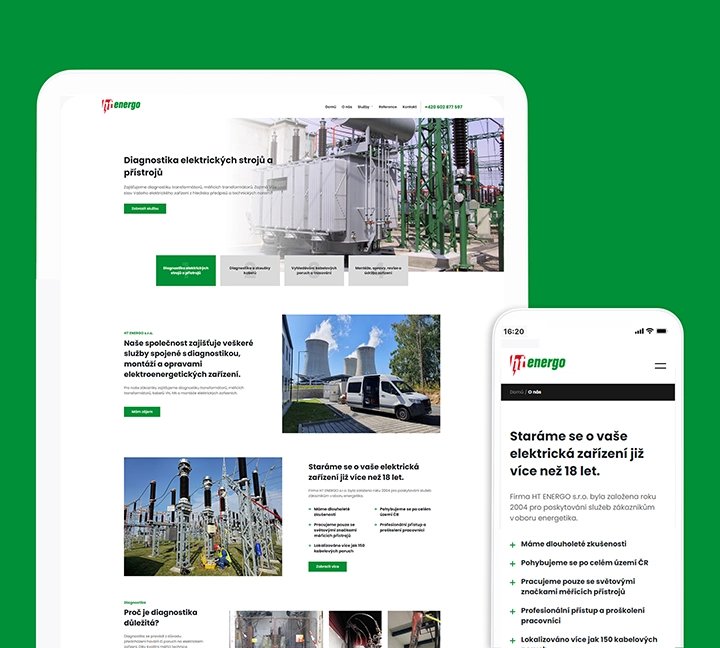
Task: Click the HT energo logo on phone
Action: pyautogui.click(x=538, y=364)
